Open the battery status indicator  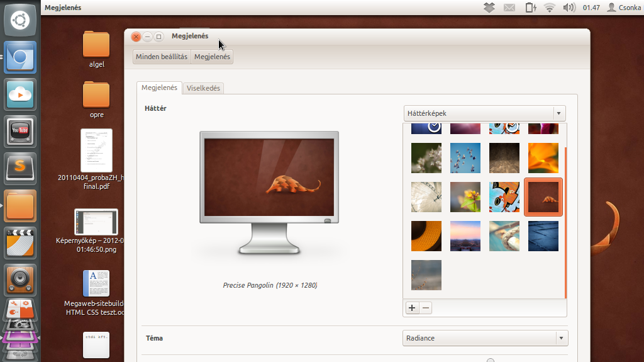pos(530,8)
